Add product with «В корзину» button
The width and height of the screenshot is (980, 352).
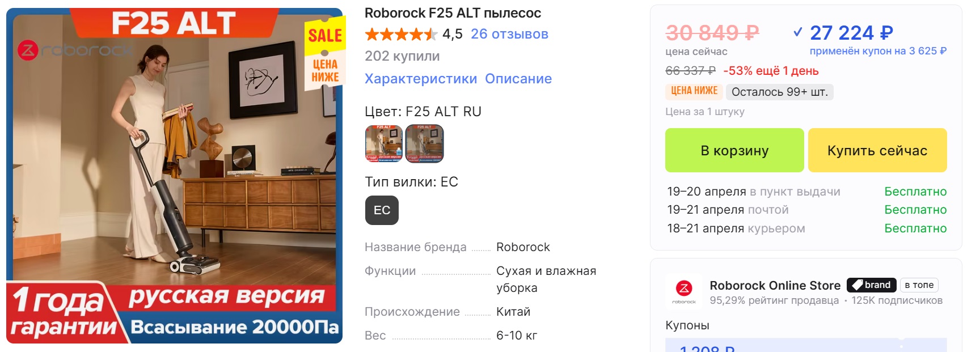click(734, 151)
